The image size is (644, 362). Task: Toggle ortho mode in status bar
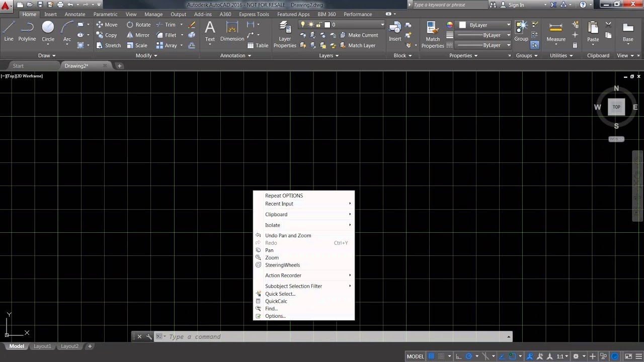click(x=458, y=356)
